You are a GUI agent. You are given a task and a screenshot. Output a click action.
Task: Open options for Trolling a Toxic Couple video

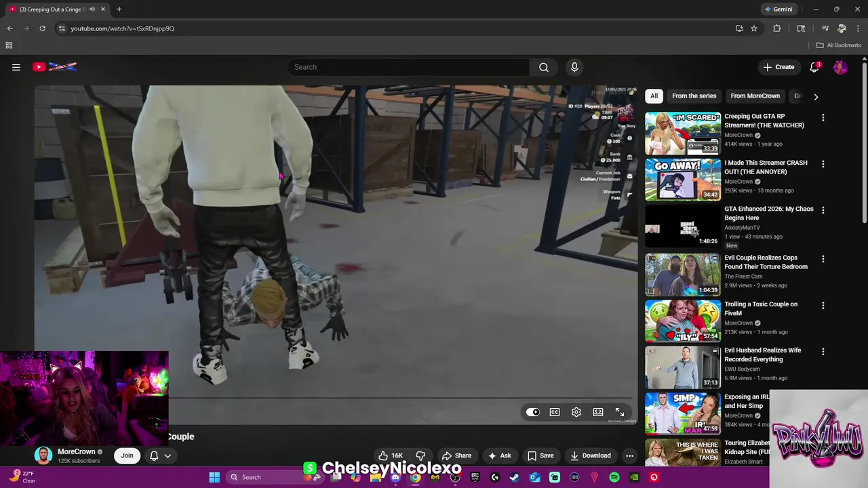pos(823,306)
